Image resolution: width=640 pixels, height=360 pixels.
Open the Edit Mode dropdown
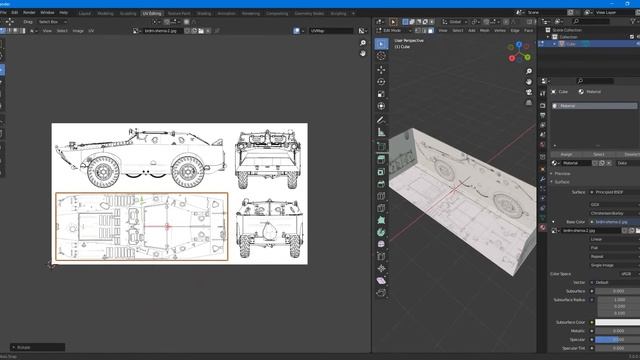[393, 31]
